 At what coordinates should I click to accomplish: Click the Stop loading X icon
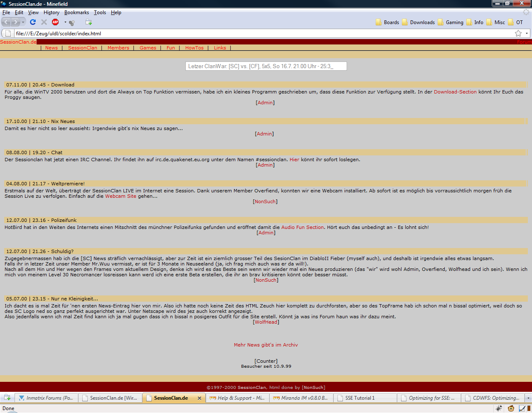[44, 22]
